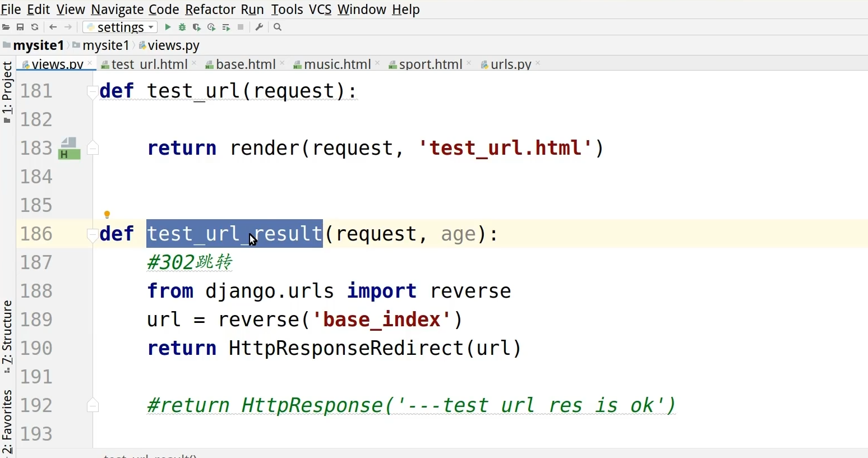Click the fold end marker at line 183
Viewport: 868px width, 458px height.
93,148
